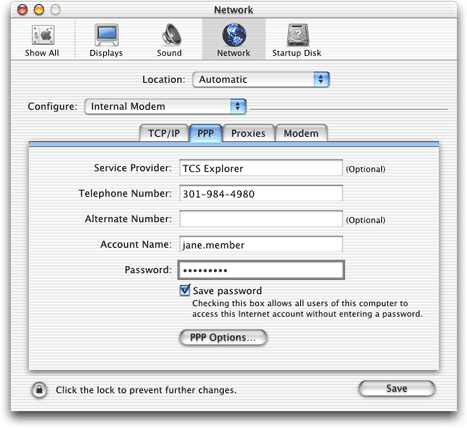Switch to the Proxies tab

click(248, 133)
